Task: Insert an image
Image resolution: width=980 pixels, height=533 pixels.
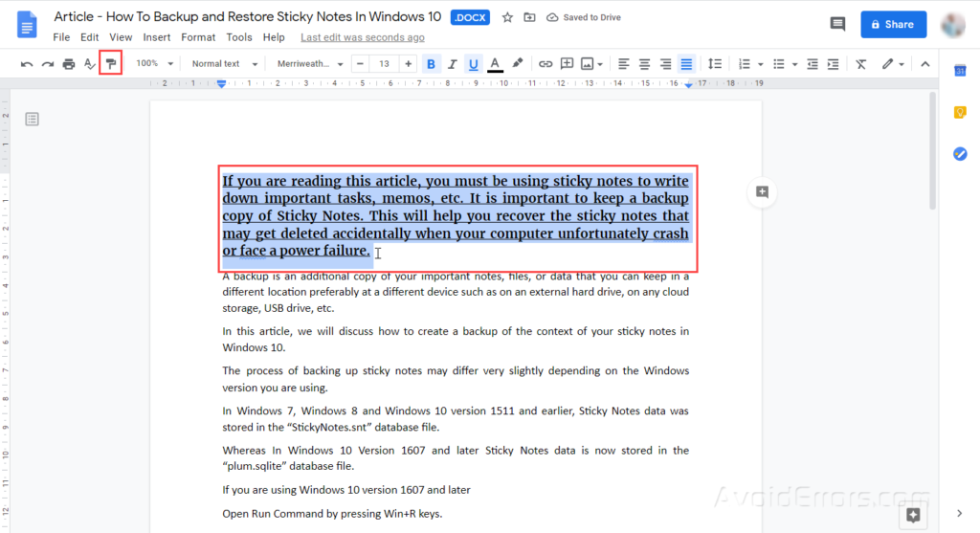Action: pyautogui.click(x=587, y=64)
